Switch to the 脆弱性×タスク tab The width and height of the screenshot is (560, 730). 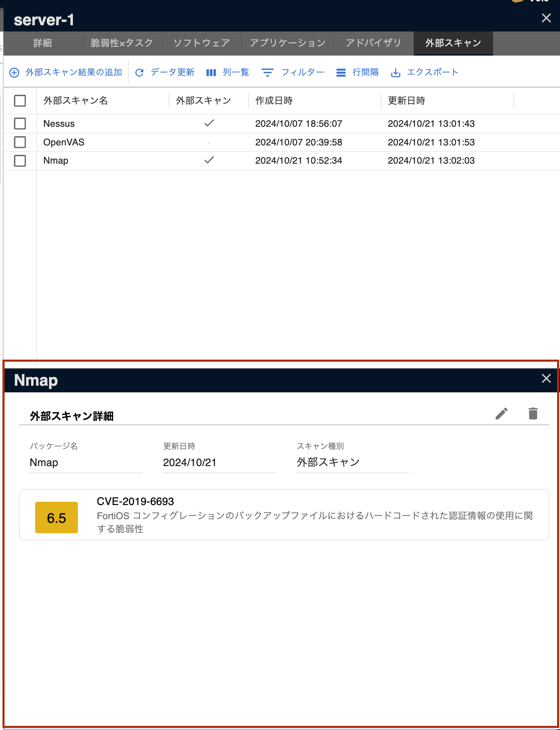[x=122, y=43]
